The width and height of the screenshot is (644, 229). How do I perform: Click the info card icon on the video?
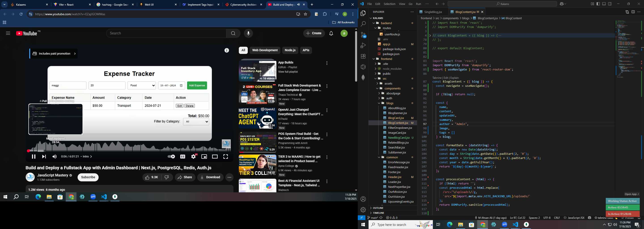(x=227, y=50)
